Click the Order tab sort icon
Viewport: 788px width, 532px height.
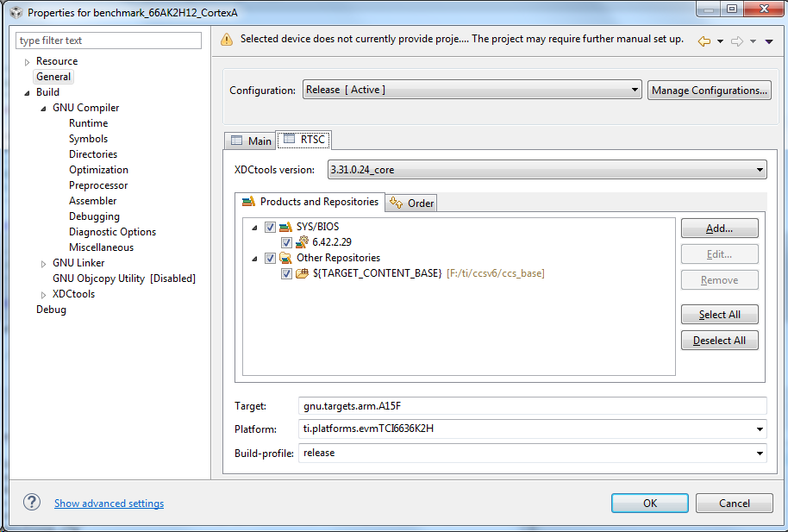tap(396, 203)
